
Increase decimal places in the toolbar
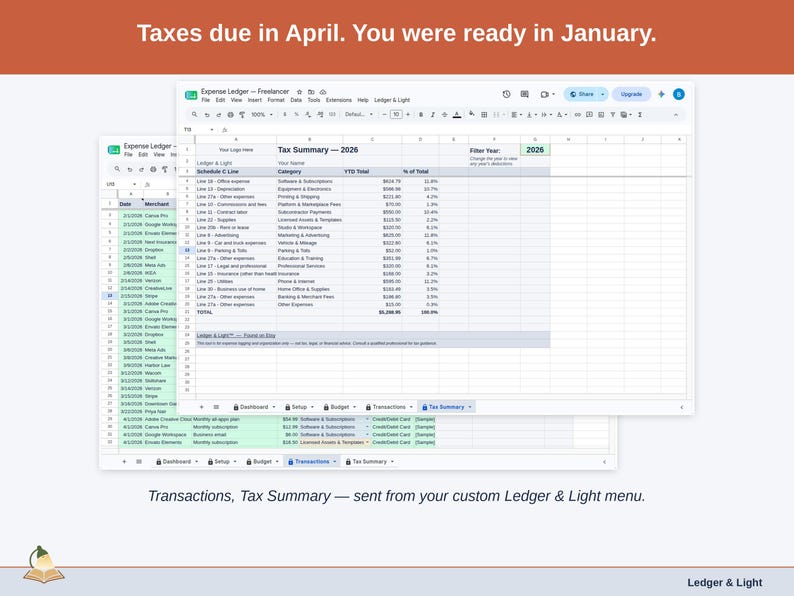point(320,114)
